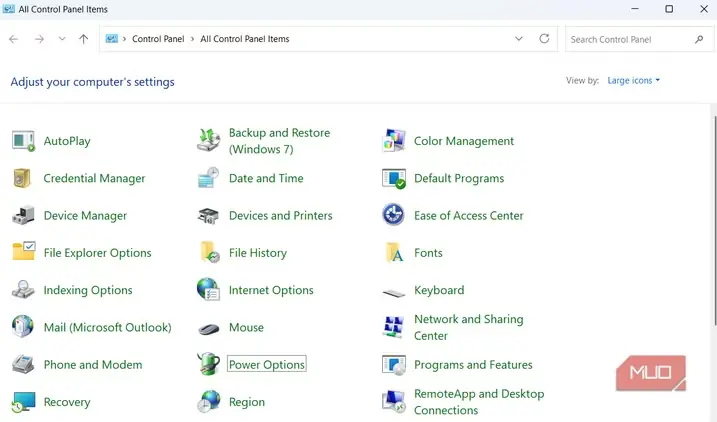Image resolution: width=717 pixels, height=422 pixels.
Task: Click the Control Panel breadcrumb
Action: pos(158,39)
